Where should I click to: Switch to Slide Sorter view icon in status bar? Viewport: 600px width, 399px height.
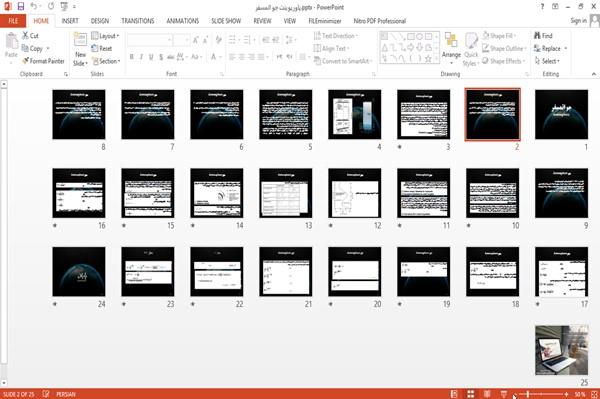coord(471,394)
